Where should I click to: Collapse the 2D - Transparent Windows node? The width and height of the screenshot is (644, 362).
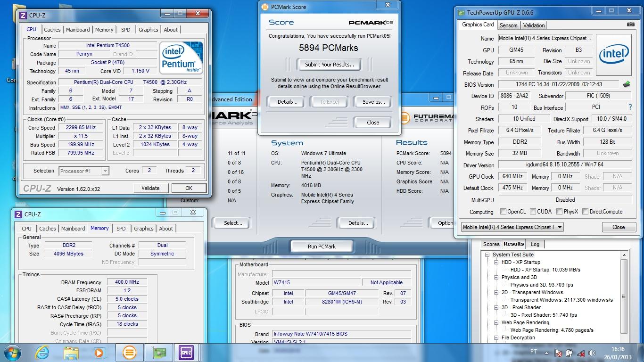(x=496, y=293)
